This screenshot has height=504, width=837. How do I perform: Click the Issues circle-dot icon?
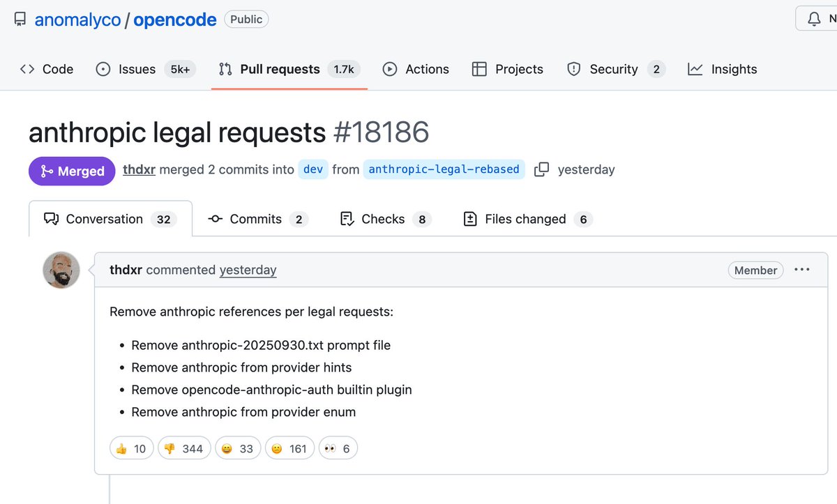click(103, 69)
